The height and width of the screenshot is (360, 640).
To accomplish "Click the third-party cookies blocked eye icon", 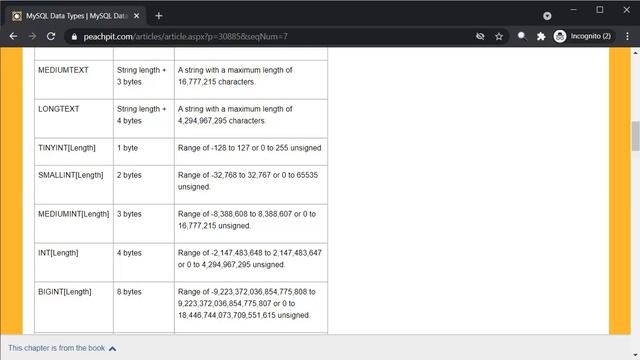I will [480, 36].
